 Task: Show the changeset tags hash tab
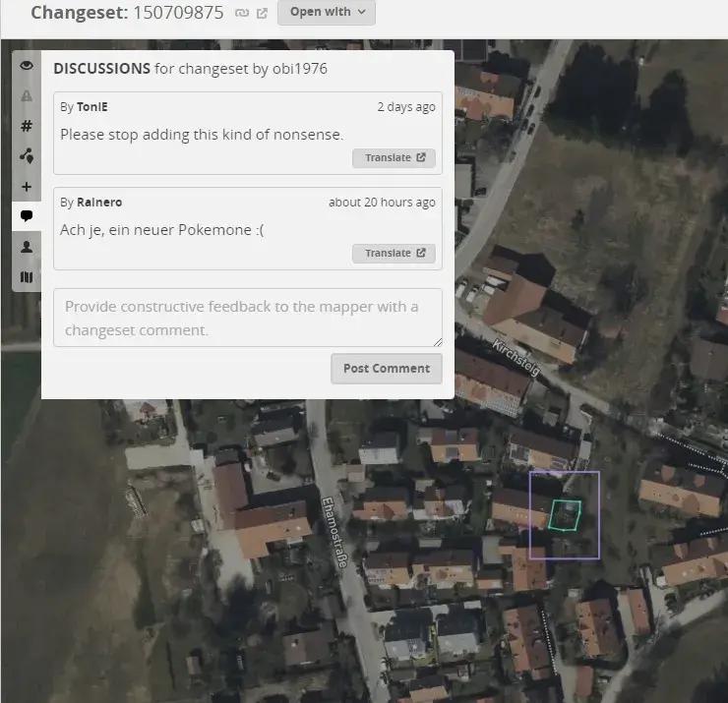tap(27, 126)
